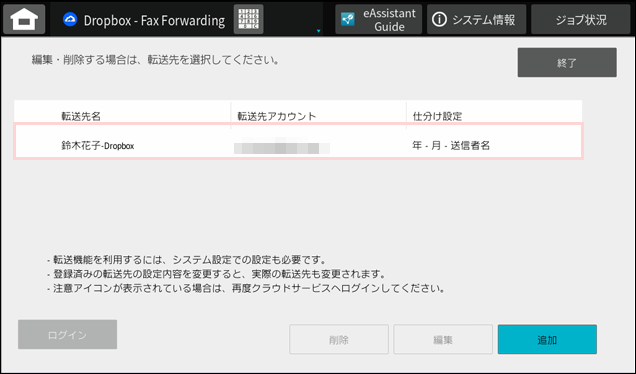Click the ログイン button
This screenshot has height=374, width=636.
[67, 334]
